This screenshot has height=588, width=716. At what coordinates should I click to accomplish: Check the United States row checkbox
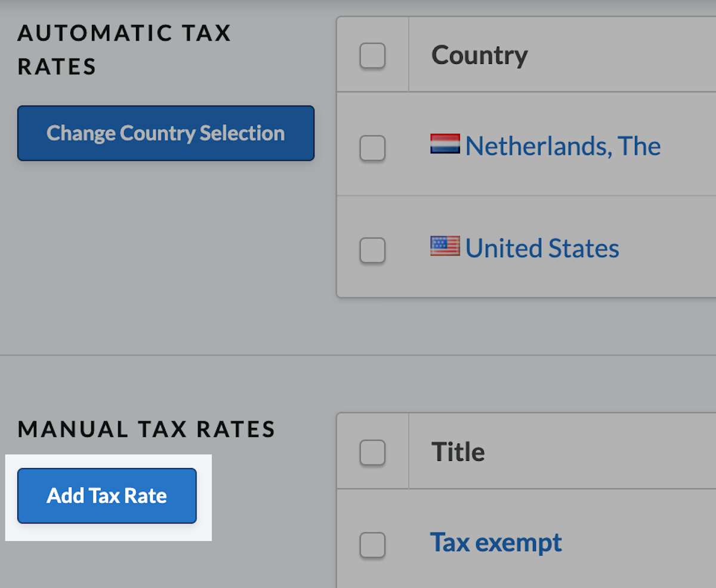tap(372, 250)
